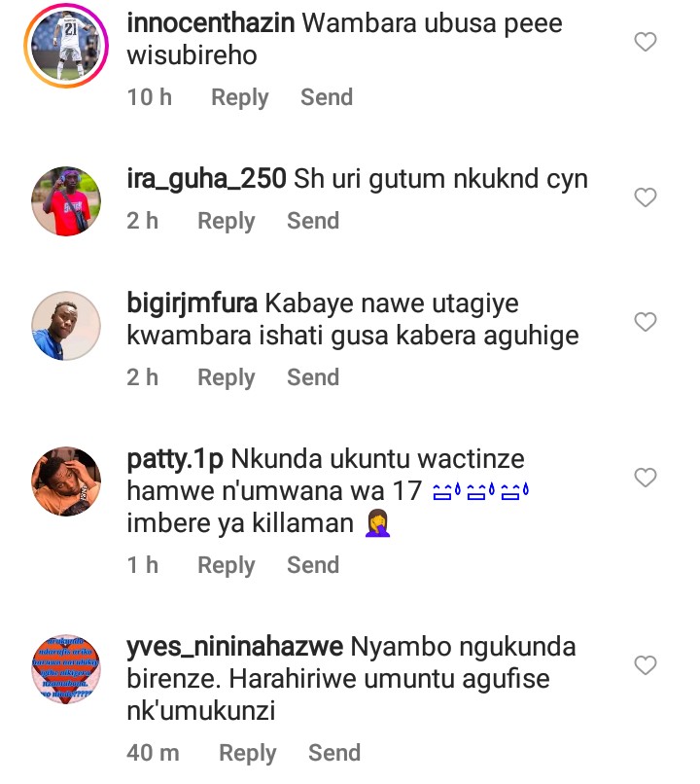Reply to ira_guha_250's comment

(x=227, y=221)
